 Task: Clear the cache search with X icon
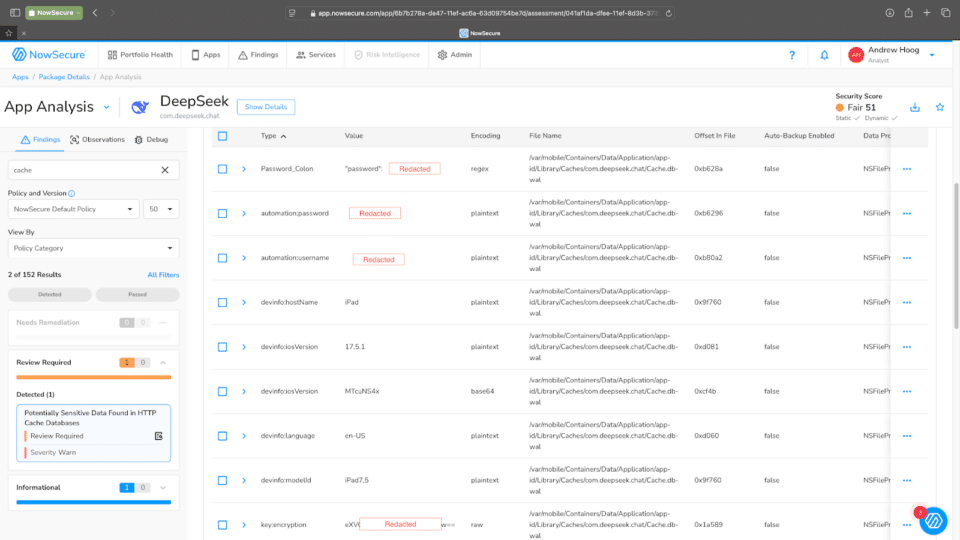tap(165, 170)
